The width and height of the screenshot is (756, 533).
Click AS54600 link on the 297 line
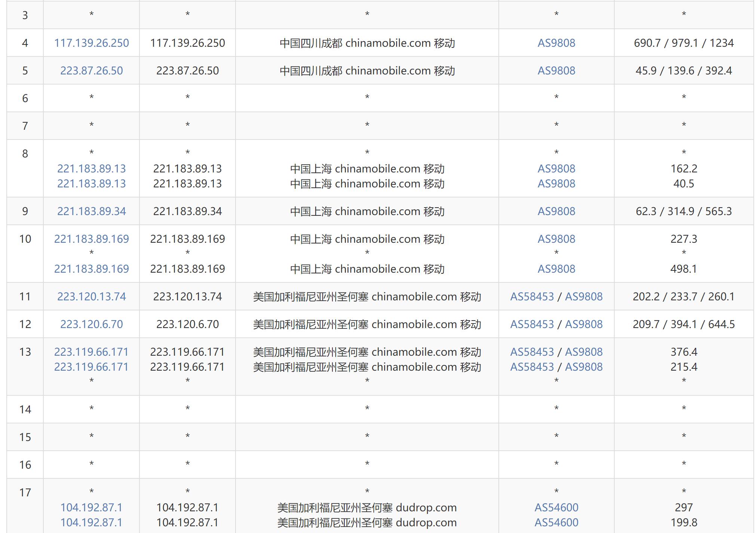click(x=556, y=508)
